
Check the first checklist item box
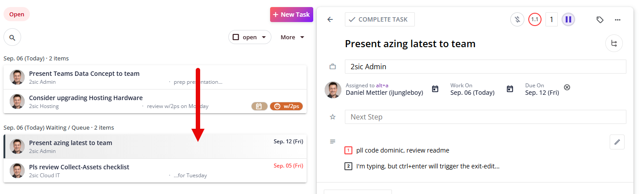pyautogui.click(x=348, y=150)
